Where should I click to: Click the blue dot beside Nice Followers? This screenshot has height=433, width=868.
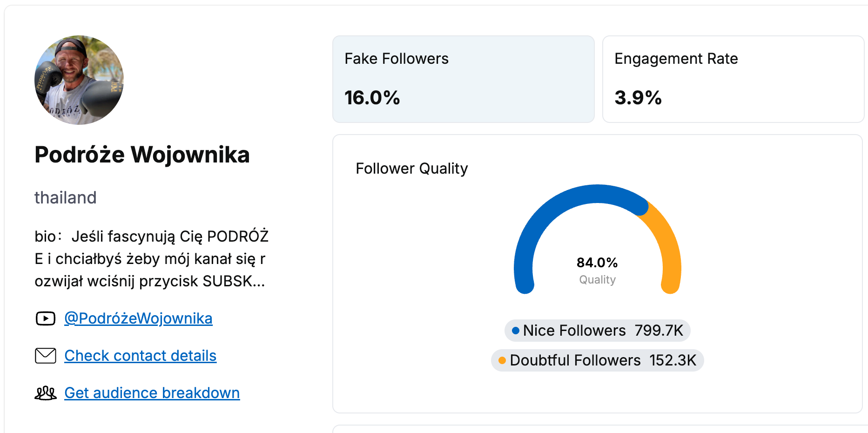(516, 331)
